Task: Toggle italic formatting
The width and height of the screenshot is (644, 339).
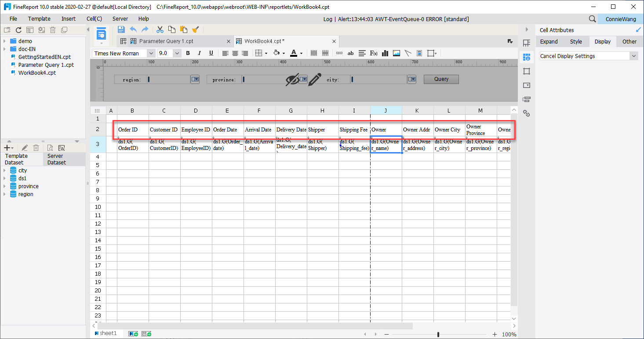Action: tap(200, 53)
